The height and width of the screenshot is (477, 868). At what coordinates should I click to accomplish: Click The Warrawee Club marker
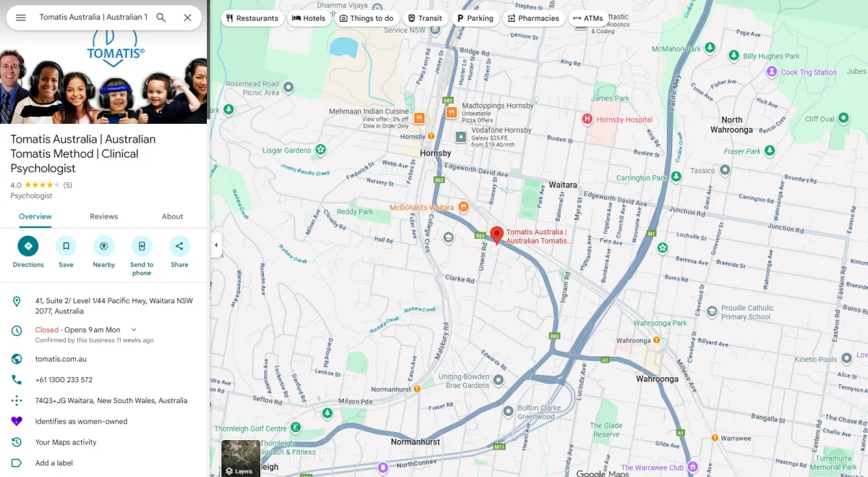693,467
